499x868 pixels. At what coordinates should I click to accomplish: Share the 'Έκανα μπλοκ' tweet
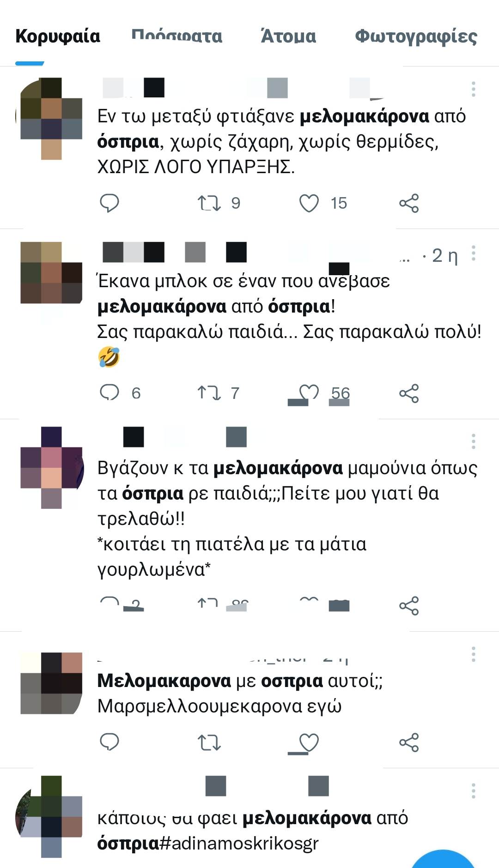tap(409, 393)
